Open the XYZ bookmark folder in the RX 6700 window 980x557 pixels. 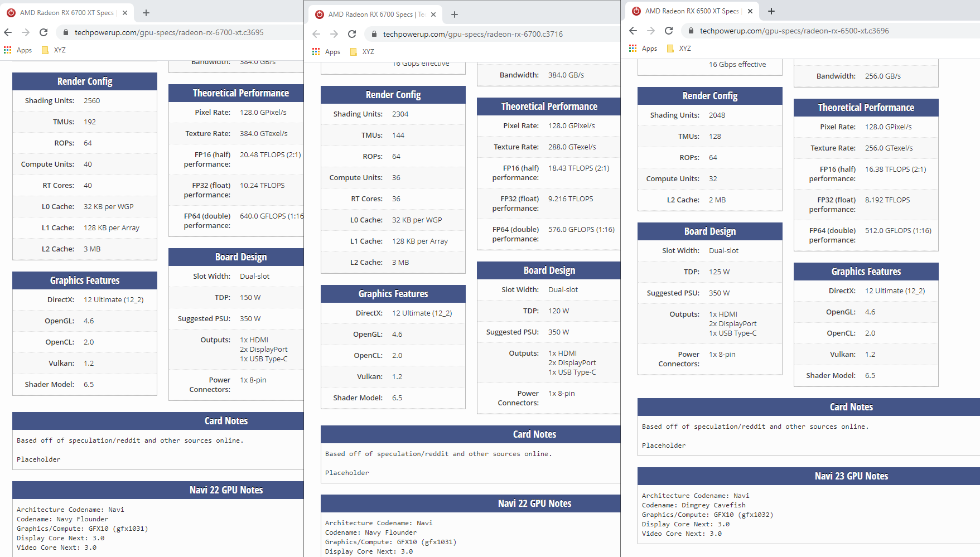pos(363,52)
